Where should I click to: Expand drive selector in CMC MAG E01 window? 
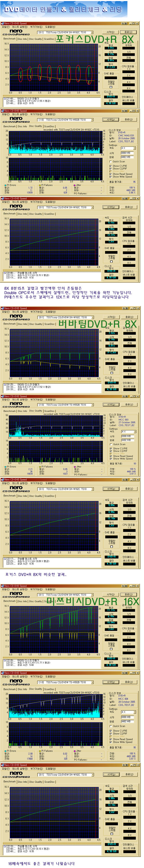pos(92,120)
